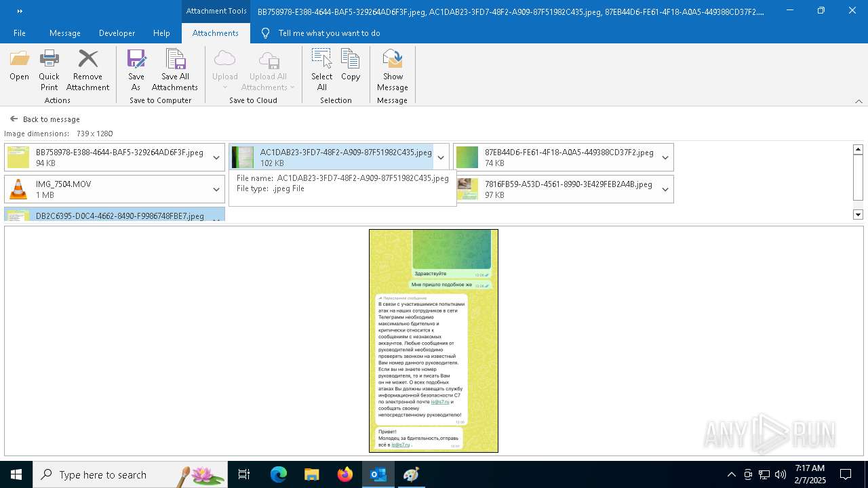Viewport: 868px width, 488px height.
Task: Click Remove Attachment button
Action: (87, 70)
